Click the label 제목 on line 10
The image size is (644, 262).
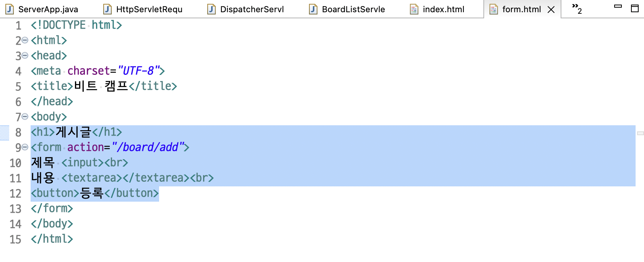(x=43, y=162)
